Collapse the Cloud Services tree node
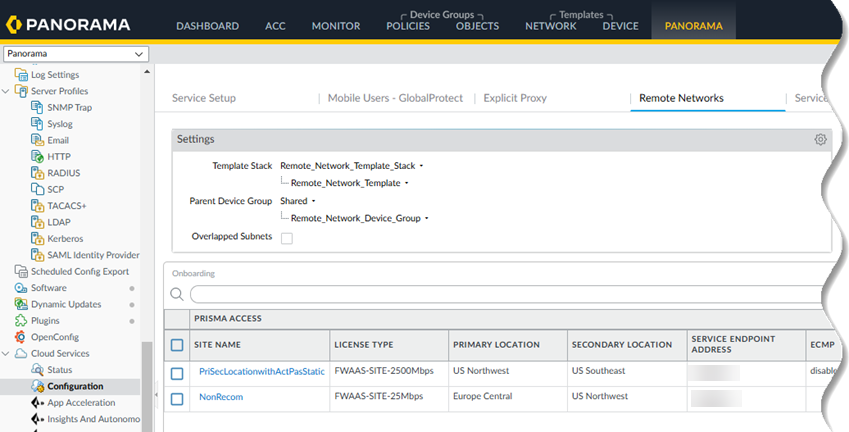Image resolution: width=849 pixels, height=432 pixels. (x=8, y=353)
